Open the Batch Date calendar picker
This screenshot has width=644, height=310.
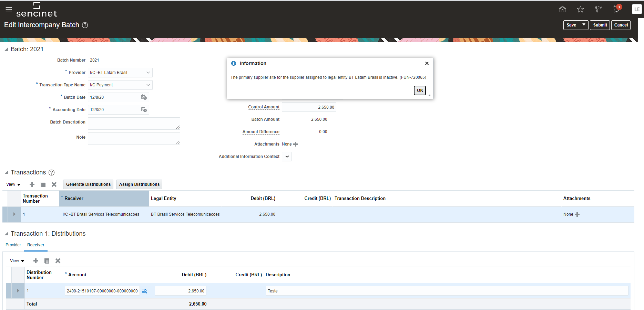tap(144, 97)
